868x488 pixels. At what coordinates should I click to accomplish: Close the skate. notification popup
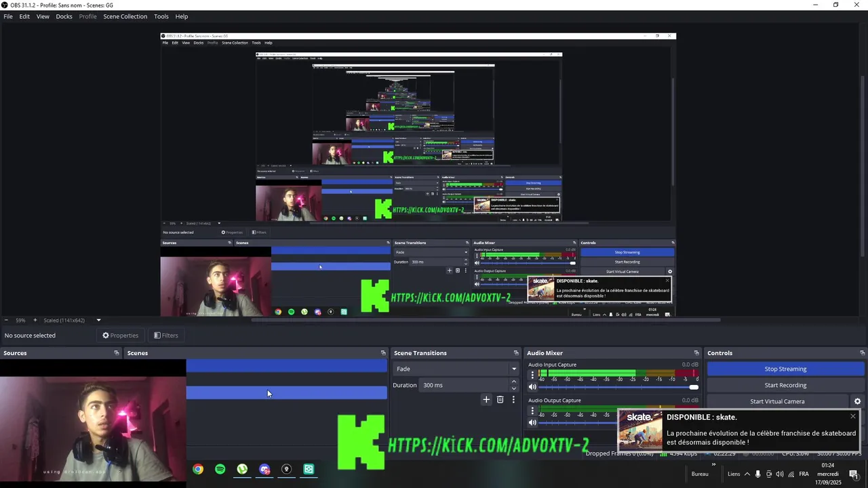[853, 416]
